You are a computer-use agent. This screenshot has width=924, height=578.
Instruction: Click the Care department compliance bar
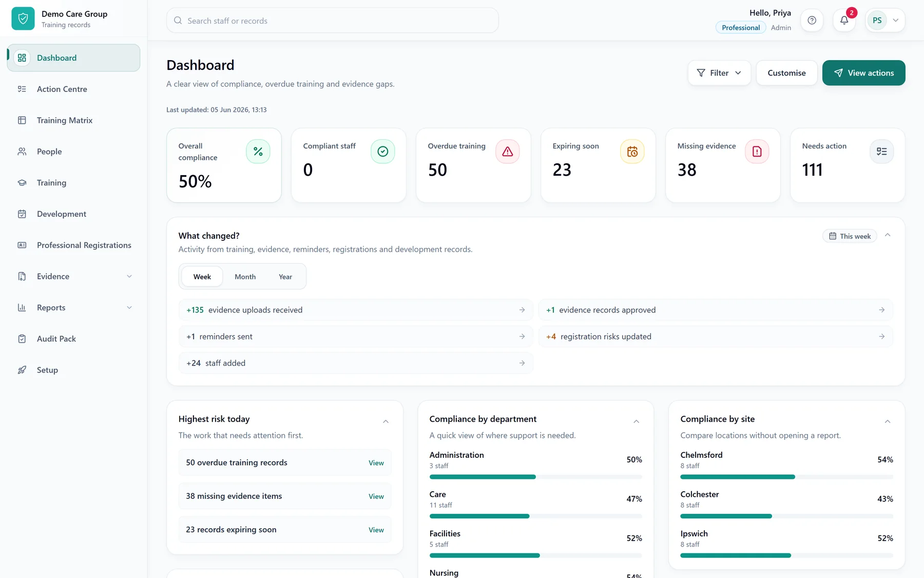pos(535,516)
